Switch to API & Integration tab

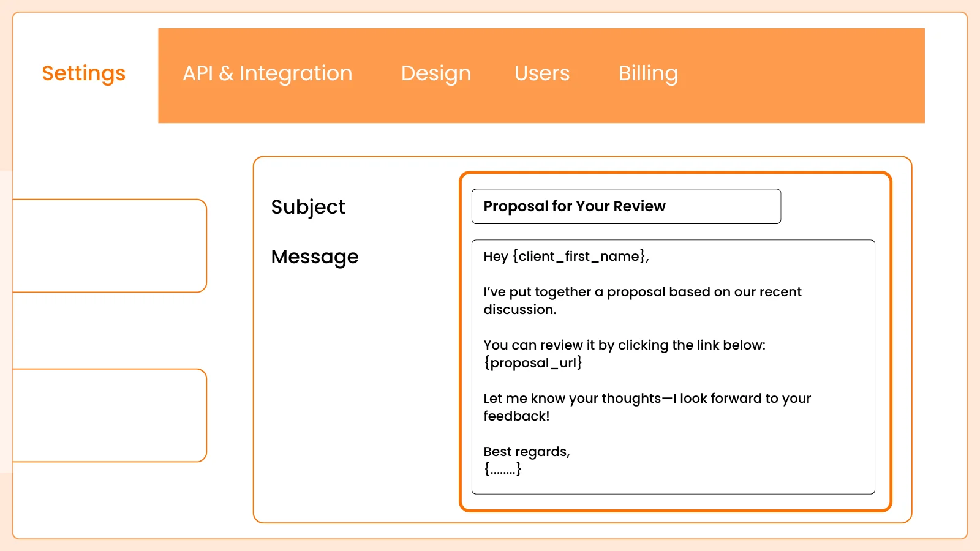click(x=268, y=73)
